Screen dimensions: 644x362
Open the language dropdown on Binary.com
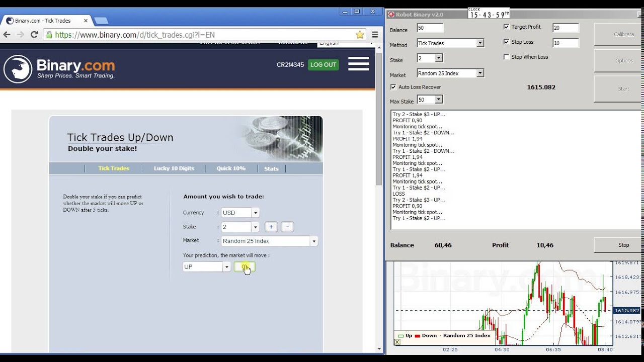(344, 43)
